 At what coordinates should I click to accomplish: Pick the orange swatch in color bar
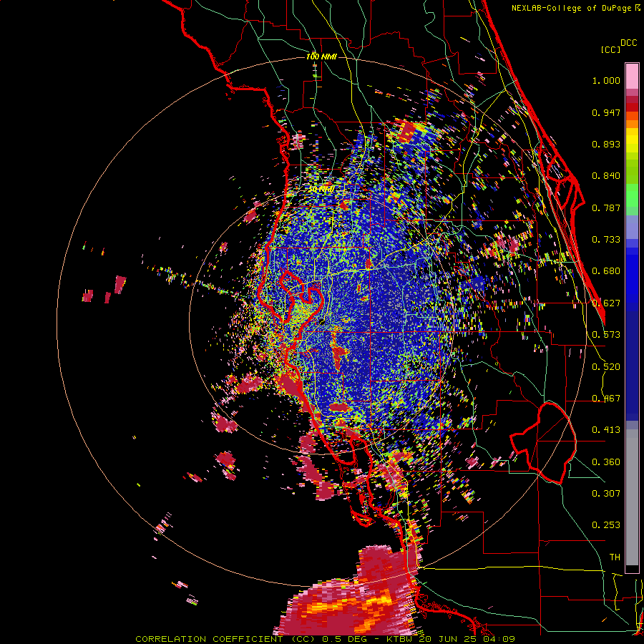tap(632, 123)
